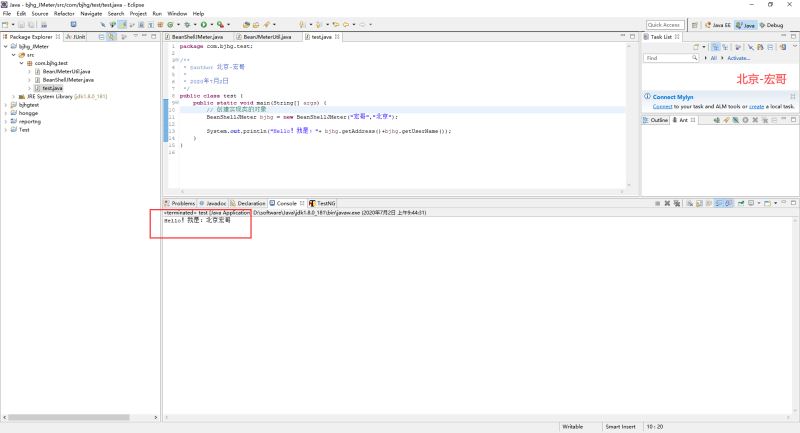Switch to the Debug perspective
Viewport: 800px width, 433px height.
[771, 24]
